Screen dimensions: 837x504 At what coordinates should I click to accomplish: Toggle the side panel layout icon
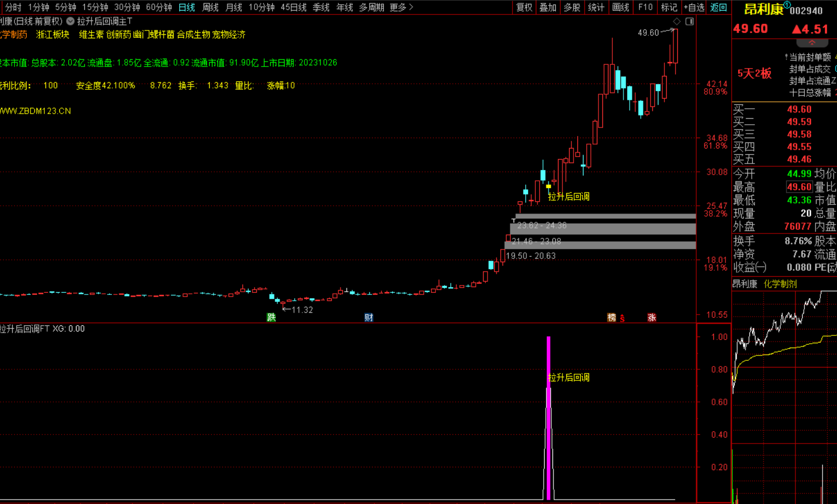[689, 22]
